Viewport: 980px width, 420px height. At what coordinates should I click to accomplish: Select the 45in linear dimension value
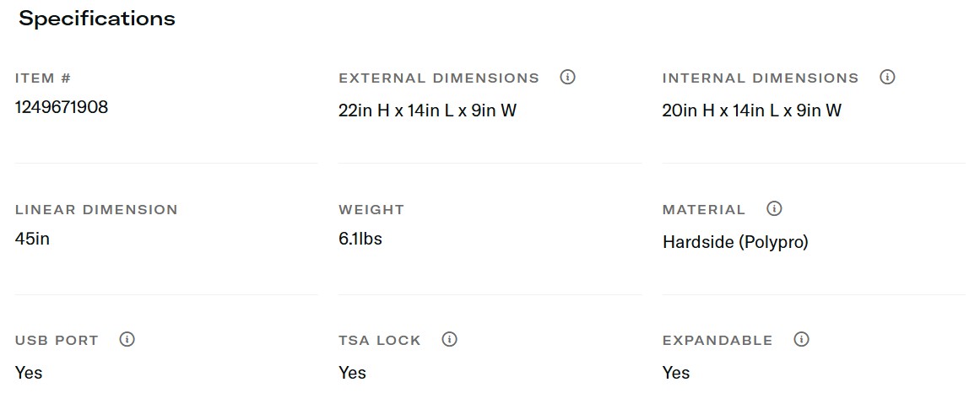coord(32,239)
